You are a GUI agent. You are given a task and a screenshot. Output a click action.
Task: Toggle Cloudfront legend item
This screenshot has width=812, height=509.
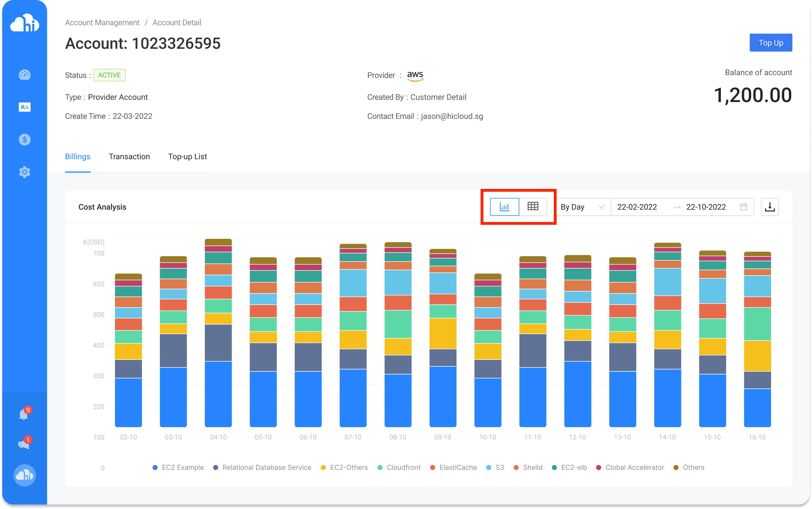(x=399, y=467)
